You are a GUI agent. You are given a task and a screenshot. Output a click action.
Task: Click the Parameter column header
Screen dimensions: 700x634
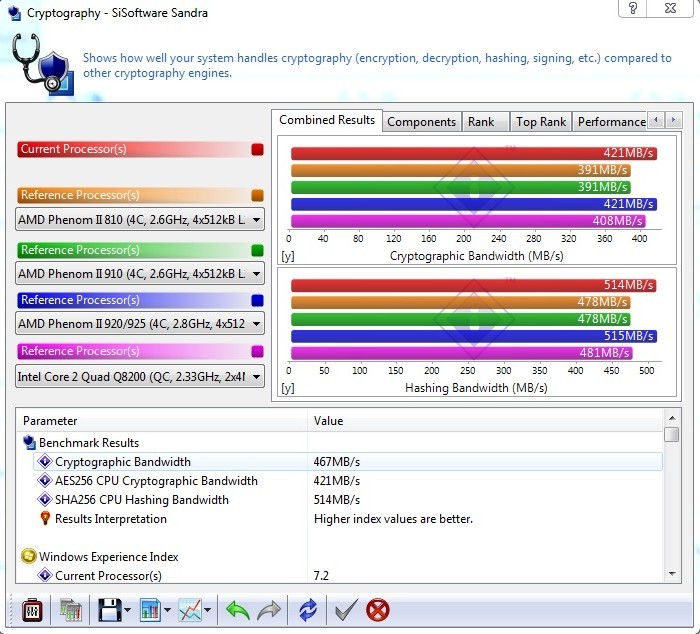[x=162, y=421]
